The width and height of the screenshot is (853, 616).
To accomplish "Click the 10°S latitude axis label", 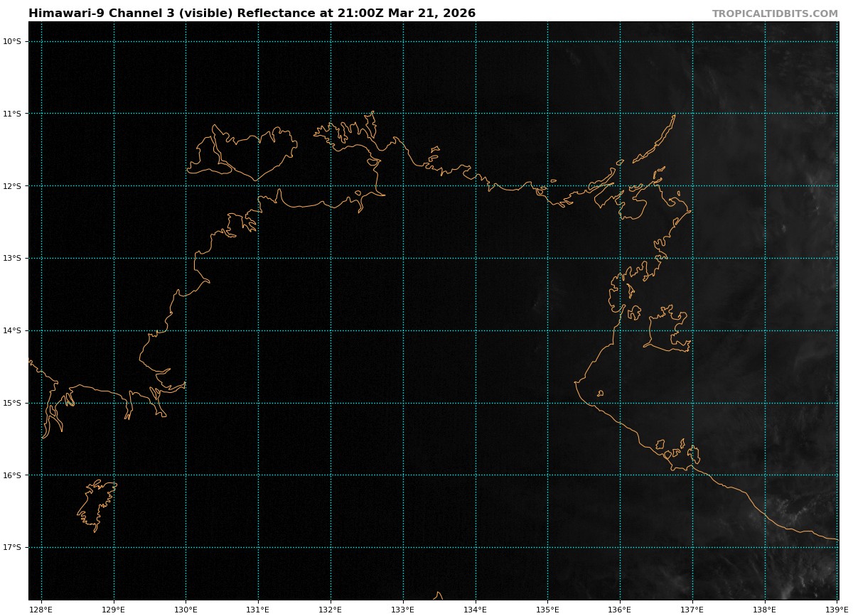I will coord(12,41).
